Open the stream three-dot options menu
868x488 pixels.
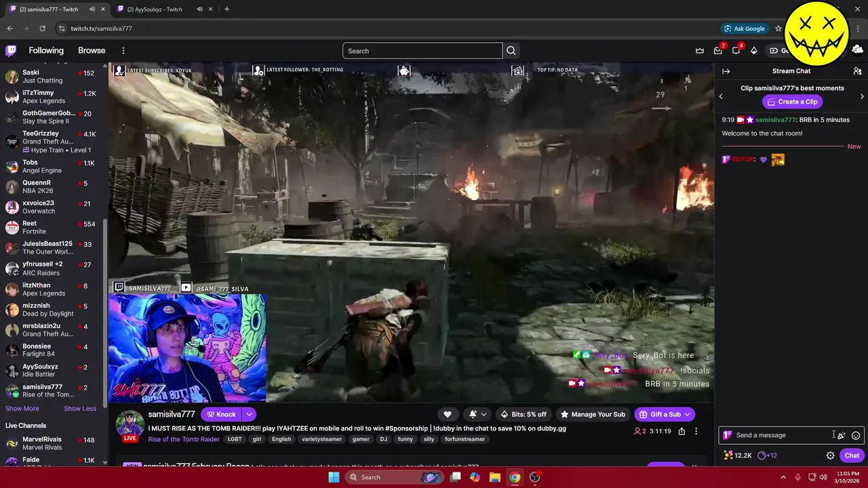pos(696,431)
